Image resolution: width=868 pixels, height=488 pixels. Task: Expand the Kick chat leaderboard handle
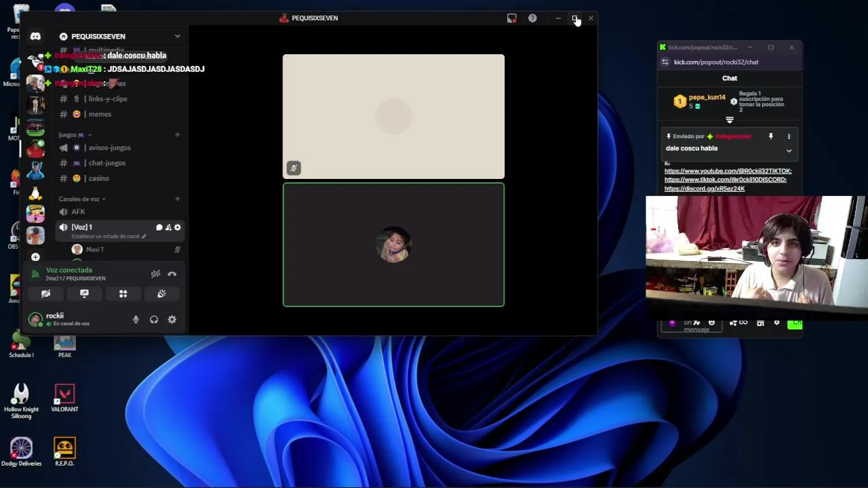click(730, 120)
